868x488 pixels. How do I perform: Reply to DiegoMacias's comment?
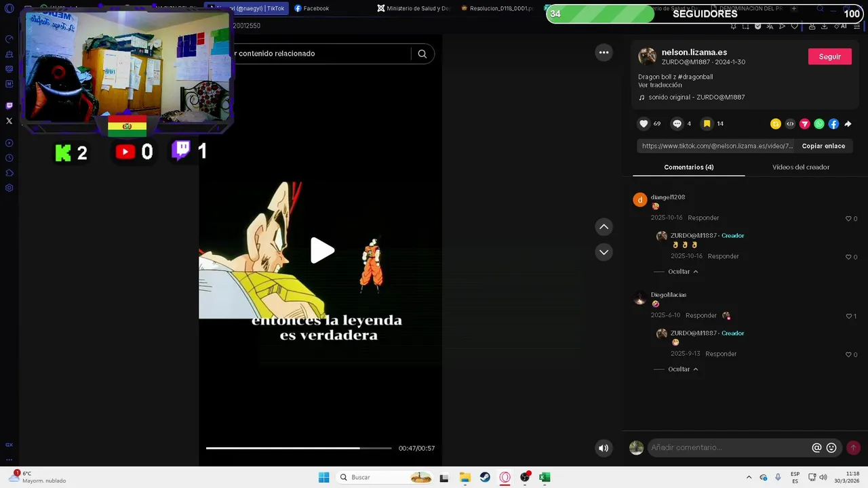pyautogui.click(x=701, y=315)
